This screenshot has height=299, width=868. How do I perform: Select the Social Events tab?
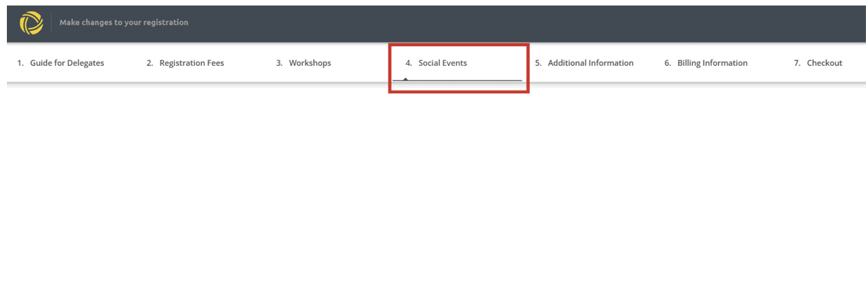[443, 63]
